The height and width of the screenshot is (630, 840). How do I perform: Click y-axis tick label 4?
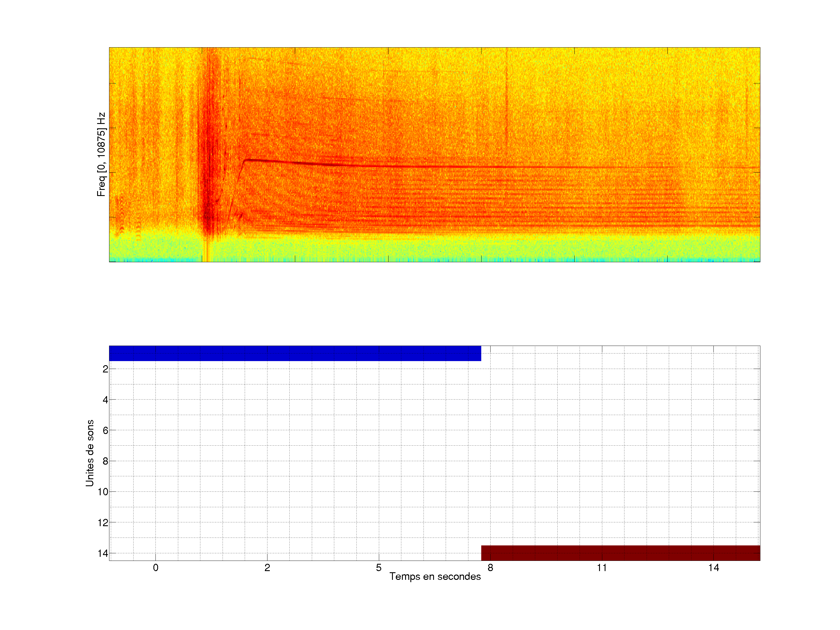point(105,400)
